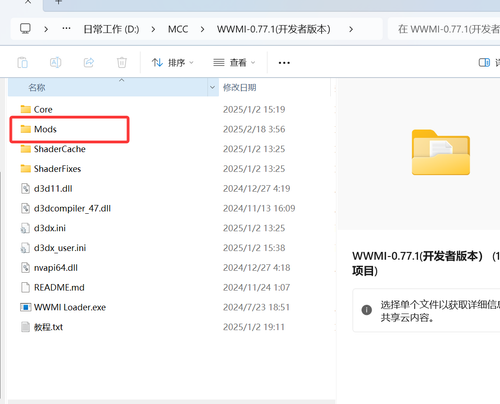
Task: Select the d3dx.ini file icon
Action: (x=26, y=228)
